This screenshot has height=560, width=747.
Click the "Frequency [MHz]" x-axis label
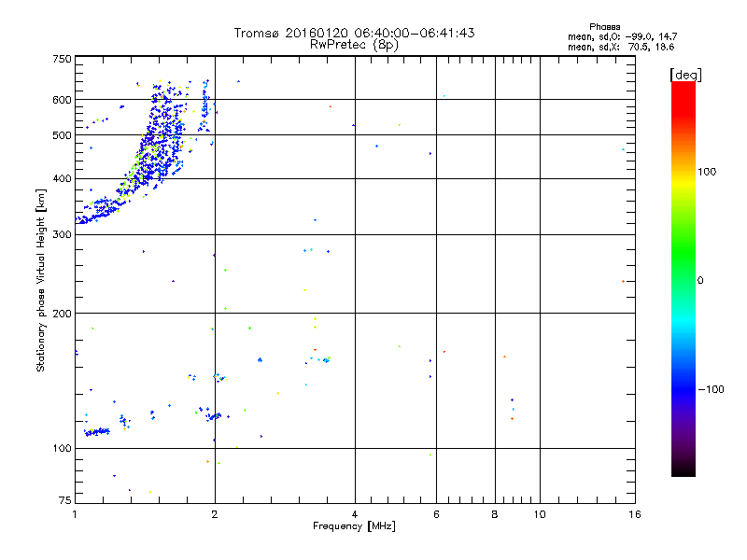click(354, 526)
